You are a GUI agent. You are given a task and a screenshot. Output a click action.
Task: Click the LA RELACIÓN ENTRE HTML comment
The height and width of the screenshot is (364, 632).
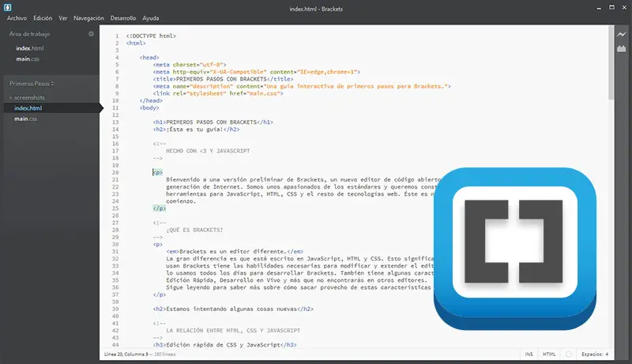233,331
